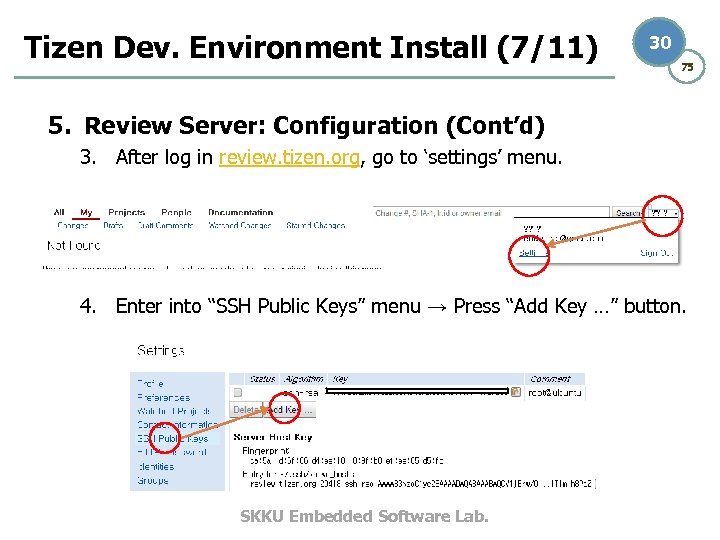
Task: Select the root@ubuntu comment cell
Action: [555, 393]
